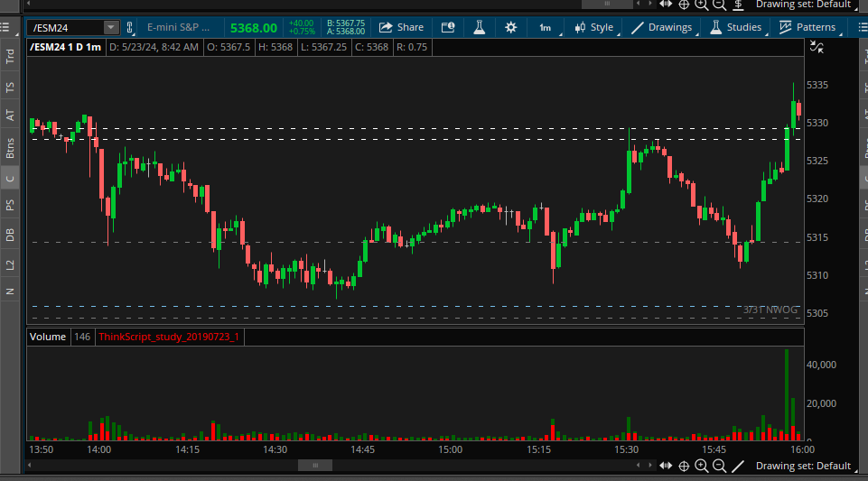This screenshot has height=481, width=868.
Task: Click the R: 0.75 range value
Action: (412, 47)
